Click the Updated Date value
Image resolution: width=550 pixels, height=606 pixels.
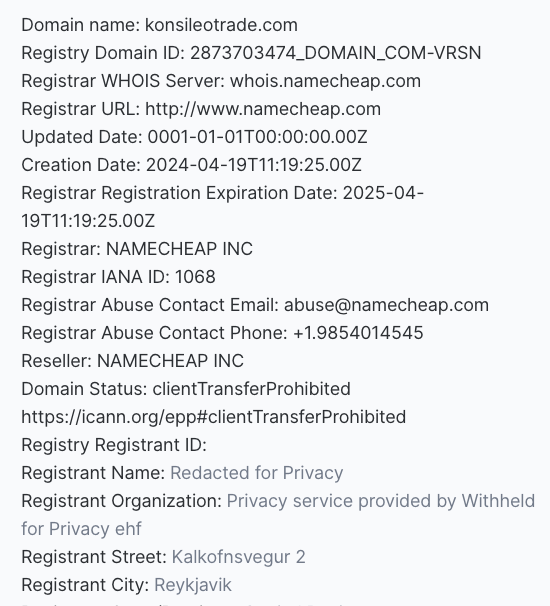257,137
